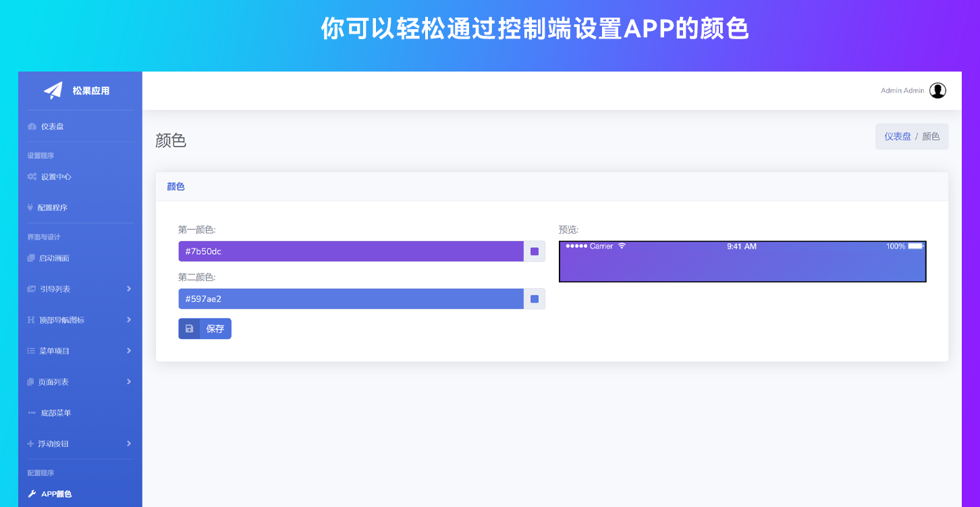Click the 保存 button

[x=205, y=329]
